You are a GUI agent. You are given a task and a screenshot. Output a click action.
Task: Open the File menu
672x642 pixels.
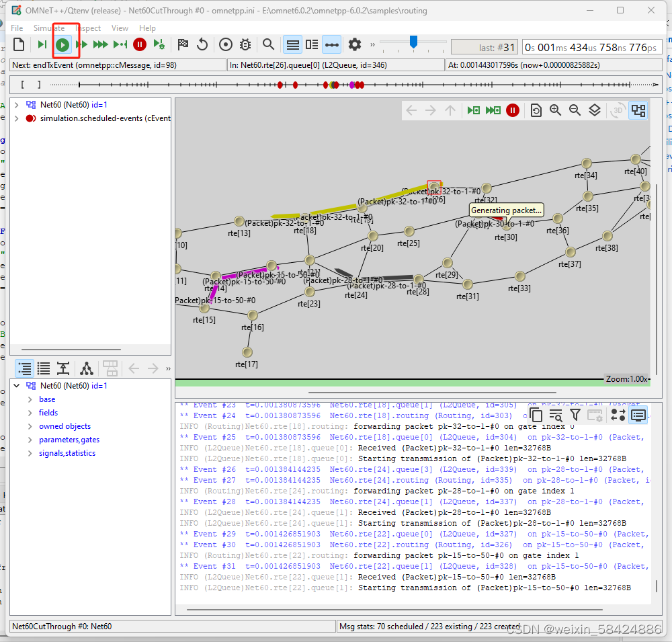tap(17, 28)
